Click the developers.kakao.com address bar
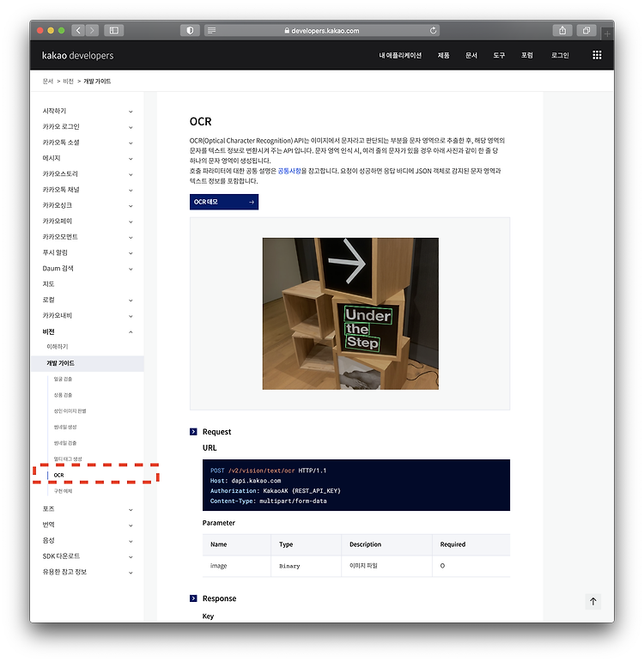The width and height of the screenshot is (644, 662). pos(322,30)
